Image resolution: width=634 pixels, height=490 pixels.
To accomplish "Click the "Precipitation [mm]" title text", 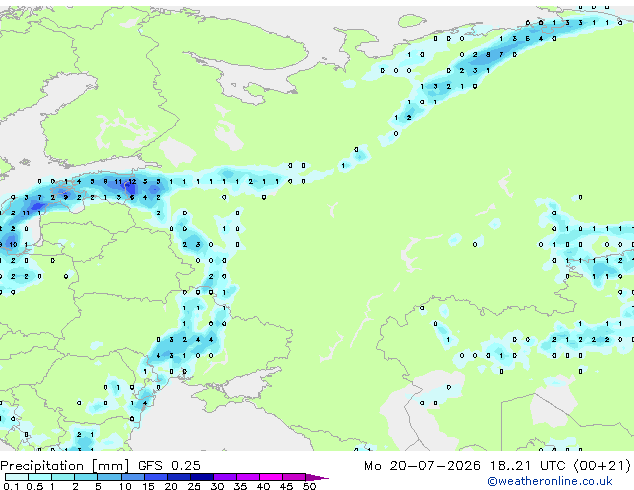I will [x=64, y=466].
